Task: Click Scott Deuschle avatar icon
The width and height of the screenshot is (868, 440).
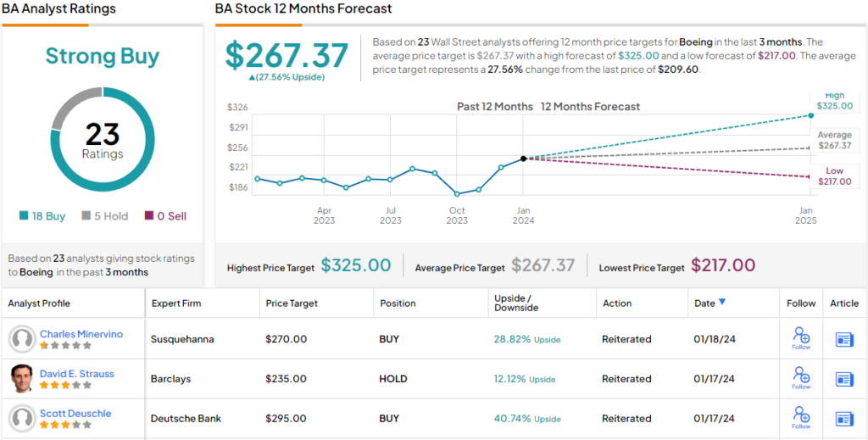Action: click(22, 419)
